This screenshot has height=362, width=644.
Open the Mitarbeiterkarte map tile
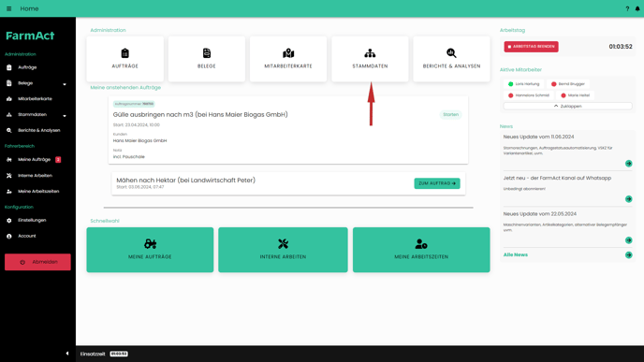288,59
